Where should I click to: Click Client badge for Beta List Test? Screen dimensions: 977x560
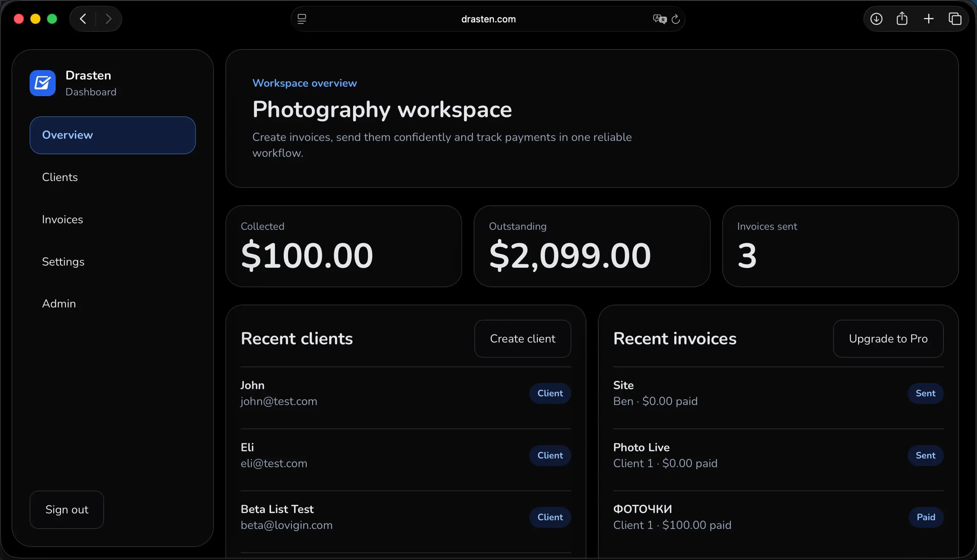point(550,517)
